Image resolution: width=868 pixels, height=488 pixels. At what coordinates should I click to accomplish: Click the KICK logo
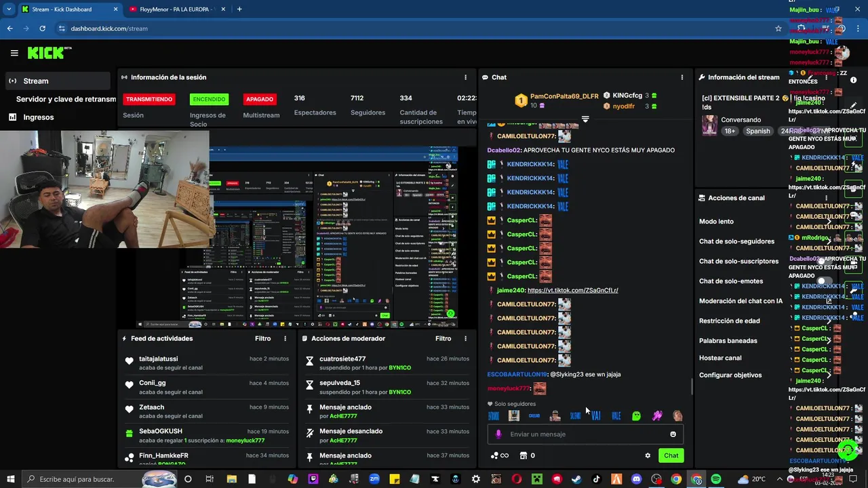(x=49, y=53)
